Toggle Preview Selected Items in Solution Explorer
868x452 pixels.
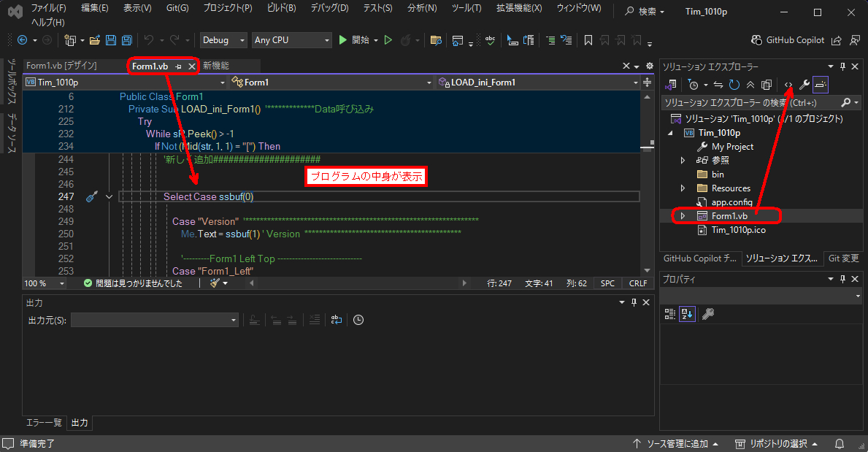[821, 85]
